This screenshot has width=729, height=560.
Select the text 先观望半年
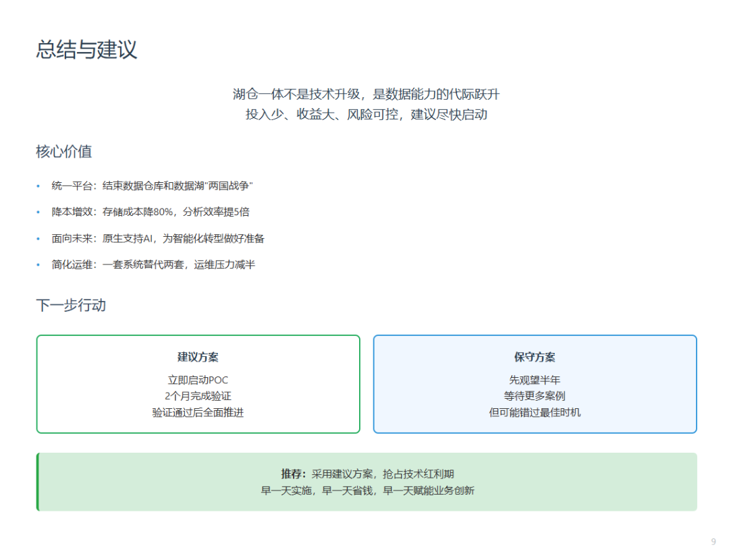point(535,380)
